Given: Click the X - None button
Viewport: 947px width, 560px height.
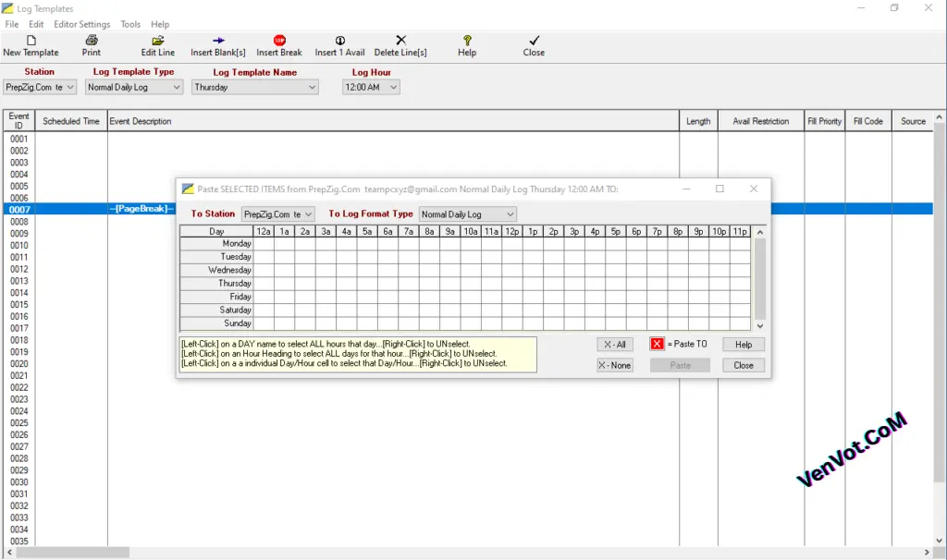Looking at the screenshot, I should point(615,365).
